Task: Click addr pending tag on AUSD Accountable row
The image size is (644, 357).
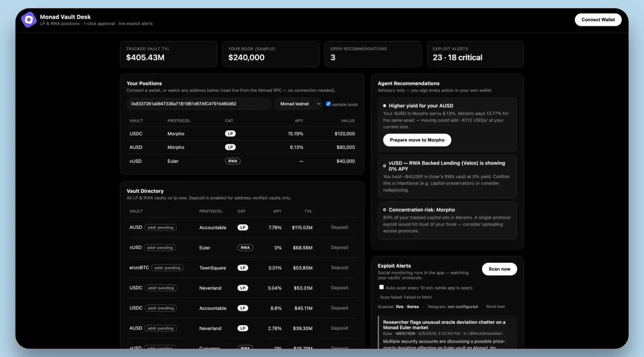Action: click(x=160, y=227)
